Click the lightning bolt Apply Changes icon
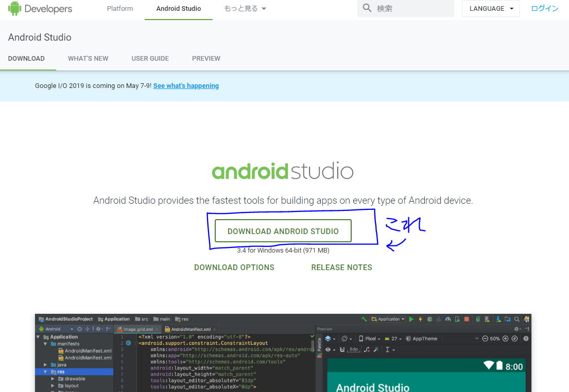The height and width of the screenshot is (392, 569). click(x=420, y=319)
